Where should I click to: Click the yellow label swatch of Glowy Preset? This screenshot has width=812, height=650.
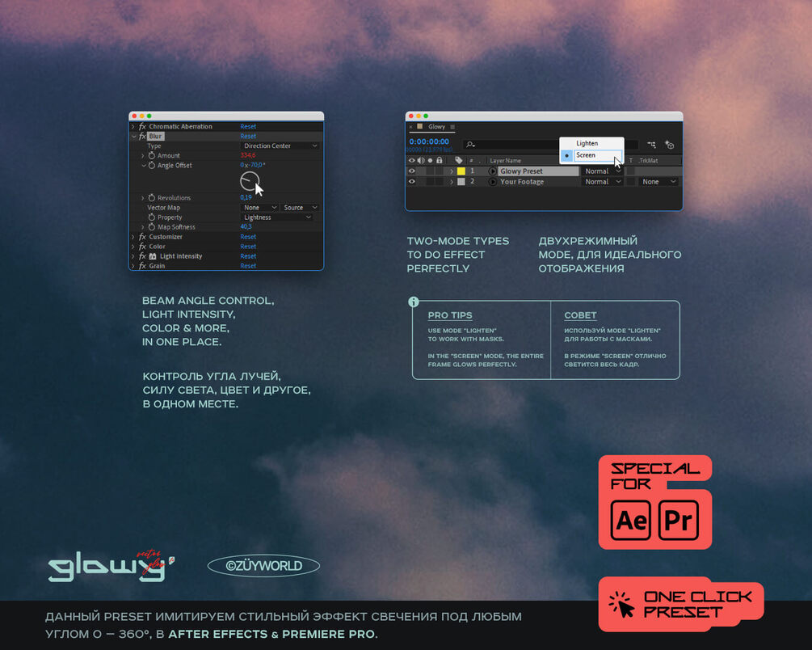(x=461, y=171)
